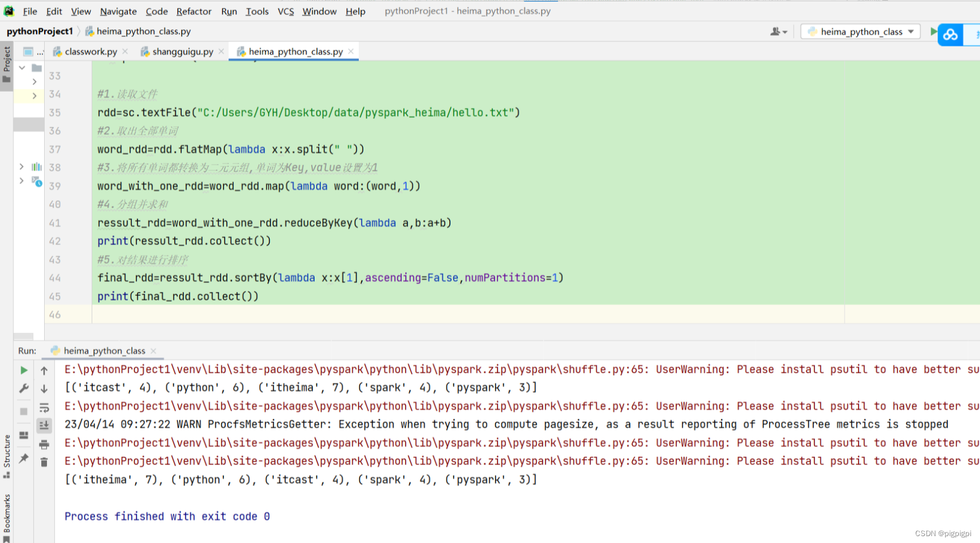The image size is (980, 543).
Task: Toggle soft-wrap in the Run console
Action: (x=44, y=408)
